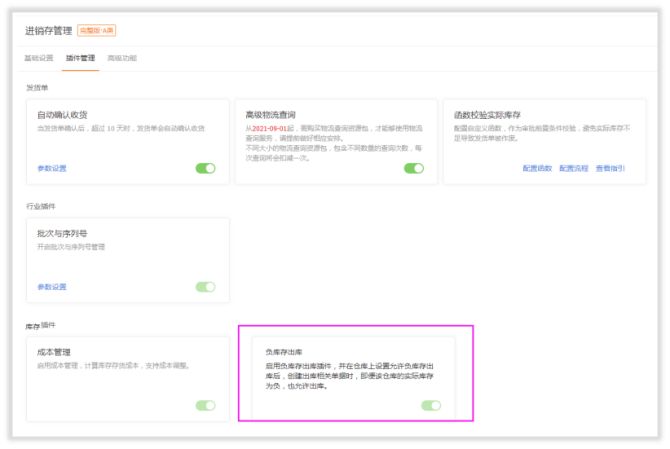This screenshot has height=449, width=670.
Task: Click the 高级物流查询 card title
Action: coord(272,115)
